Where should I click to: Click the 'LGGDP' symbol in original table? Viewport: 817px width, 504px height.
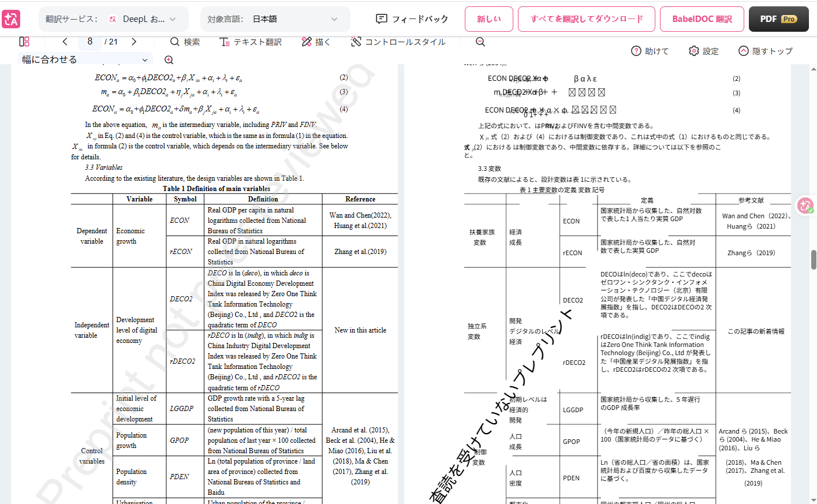[181, 409]
